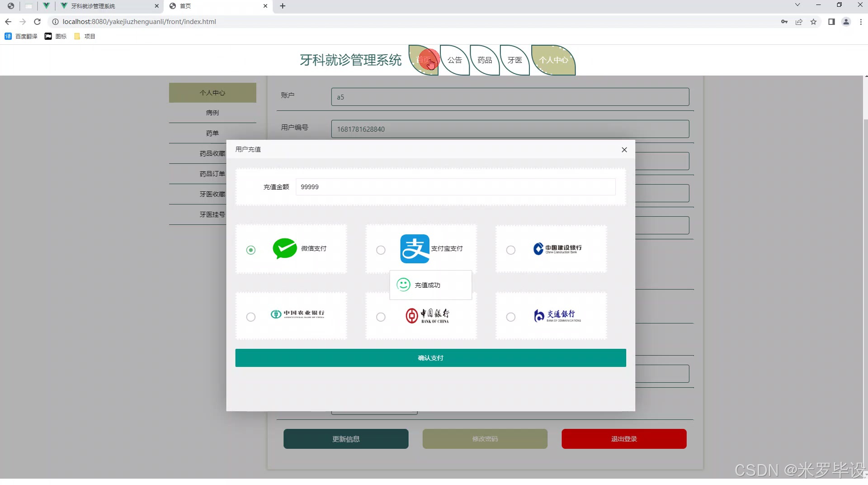Image resolution: width=868 pixels, height=485 pixels.
Task: Open the 个人中心 navigation tab
Action: click(x=553, y=60)
